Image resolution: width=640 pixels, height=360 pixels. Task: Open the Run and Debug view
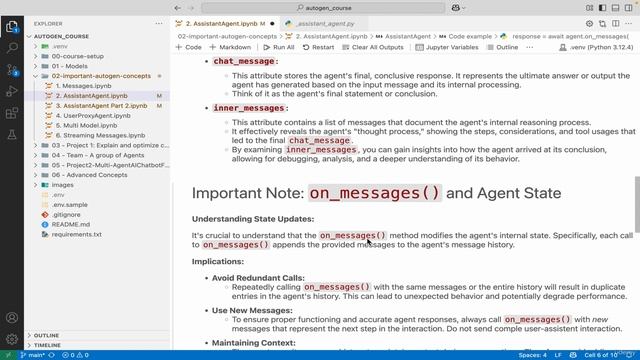[12, 91]
